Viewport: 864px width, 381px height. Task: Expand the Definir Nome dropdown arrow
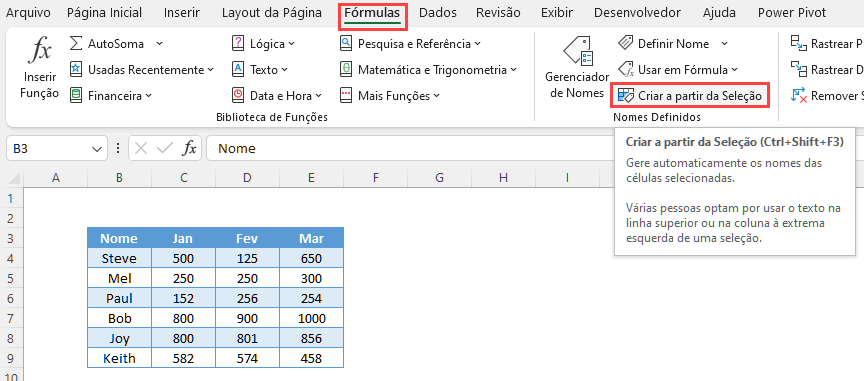point(725,44)
